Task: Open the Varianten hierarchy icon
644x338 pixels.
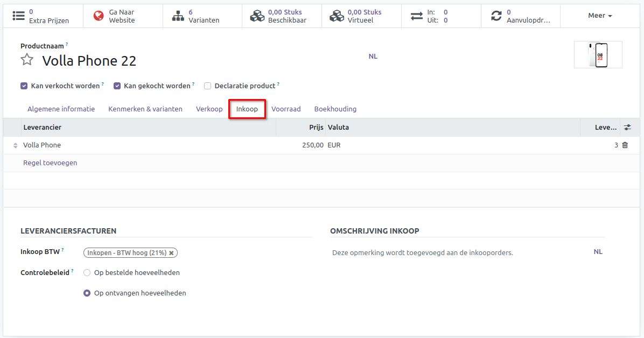Action: click(x=178, y=16)
